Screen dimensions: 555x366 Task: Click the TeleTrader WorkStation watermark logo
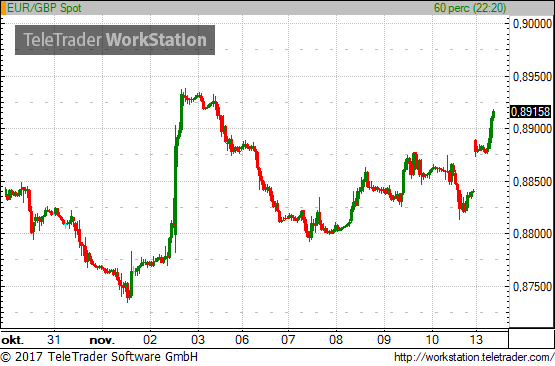[115, 40]
